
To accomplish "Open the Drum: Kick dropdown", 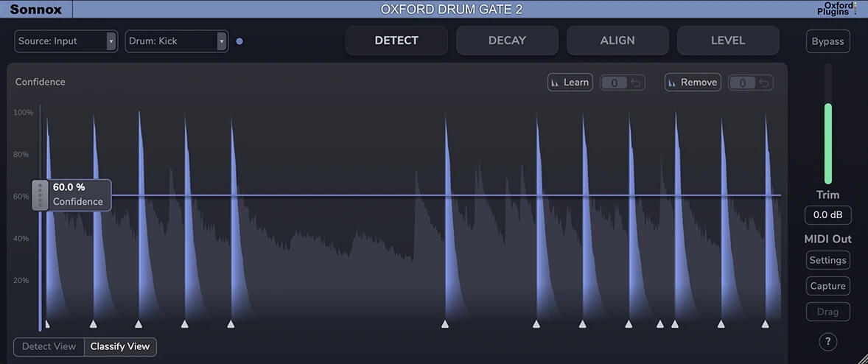I will [176, 41].
